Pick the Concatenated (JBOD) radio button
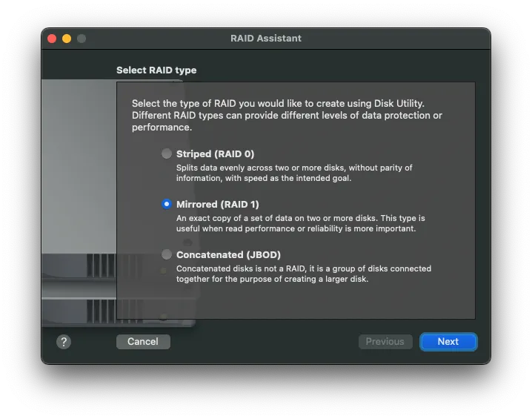The height and width of the screenshot is (419, 532). click(167, 254)
